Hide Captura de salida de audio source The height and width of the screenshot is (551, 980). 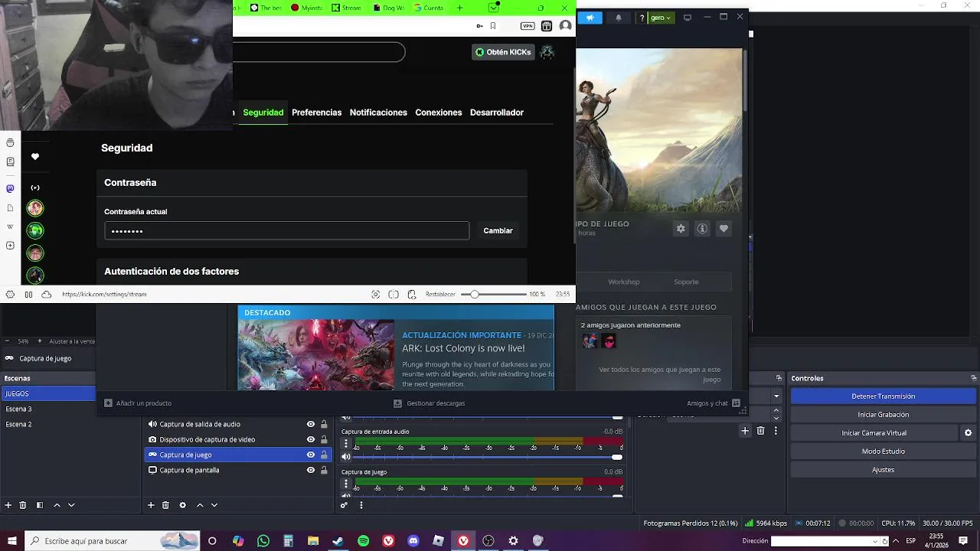311,424
